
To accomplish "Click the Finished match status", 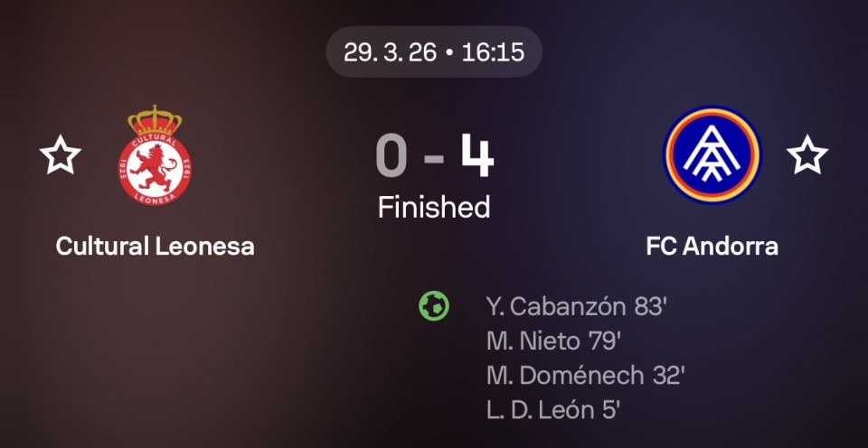I will click(434, 207).
